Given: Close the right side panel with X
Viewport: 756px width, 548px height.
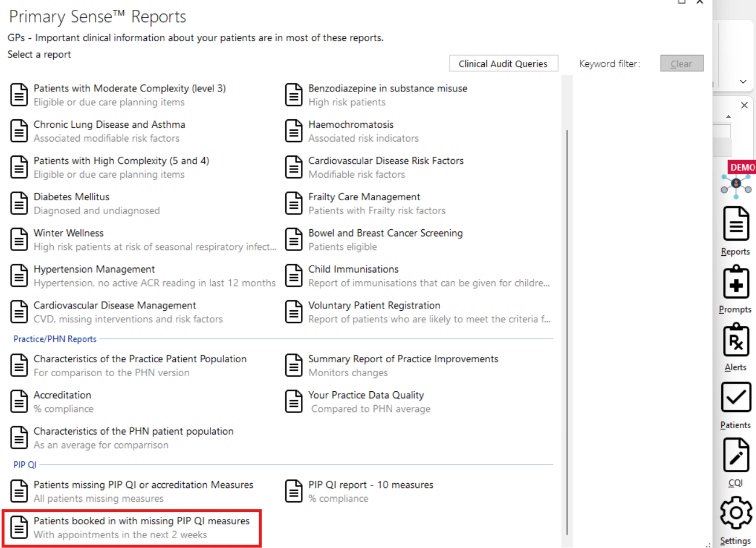Looking at the screenshot, I should pyautogui.click(x=744, y=105).
